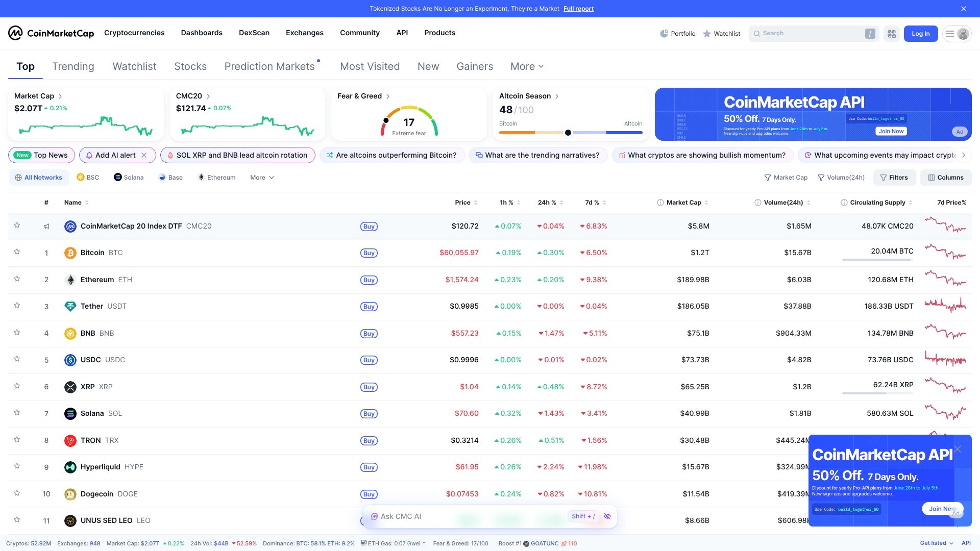Star Solana row for watchlist

pyautogui.click(x=17, y=413)
